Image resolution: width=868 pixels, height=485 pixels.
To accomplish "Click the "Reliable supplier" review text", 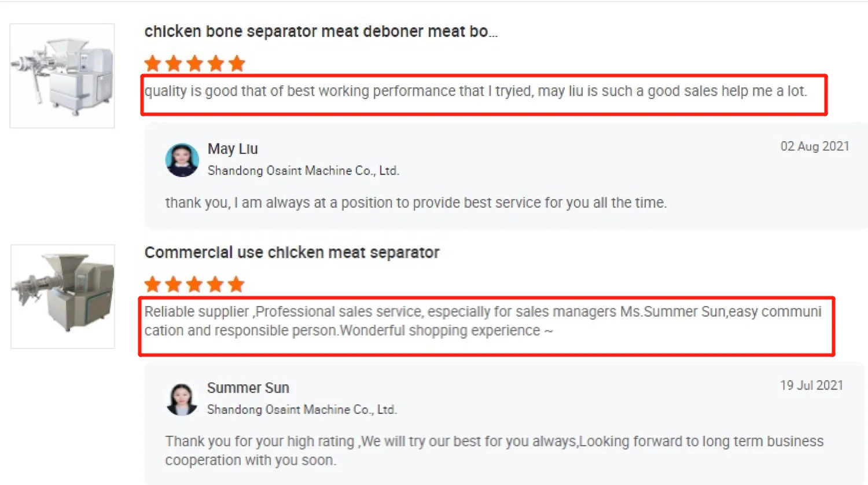I will [x=483, y=321].
